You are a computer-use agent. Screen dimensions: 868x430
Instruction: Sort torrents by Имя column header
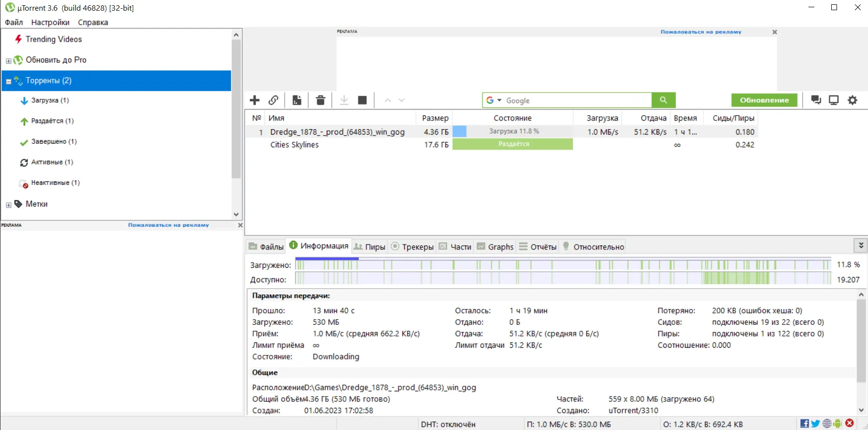click(x=340, y=118)
